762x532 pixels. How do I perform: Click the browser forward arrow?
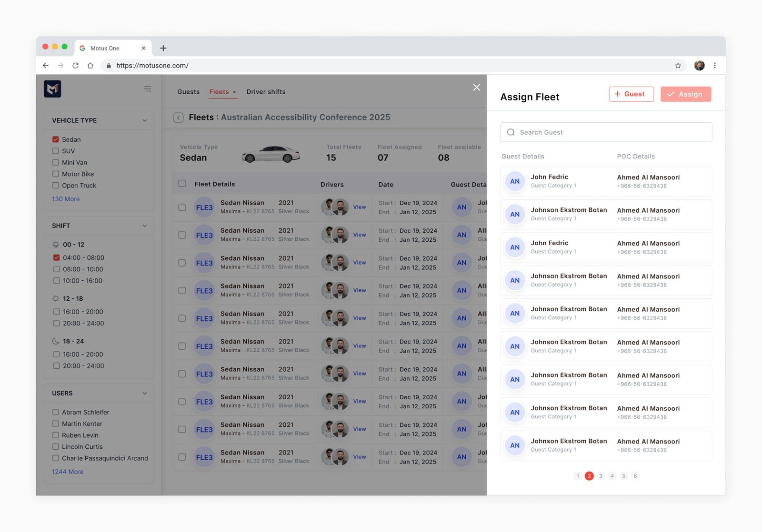60,66
